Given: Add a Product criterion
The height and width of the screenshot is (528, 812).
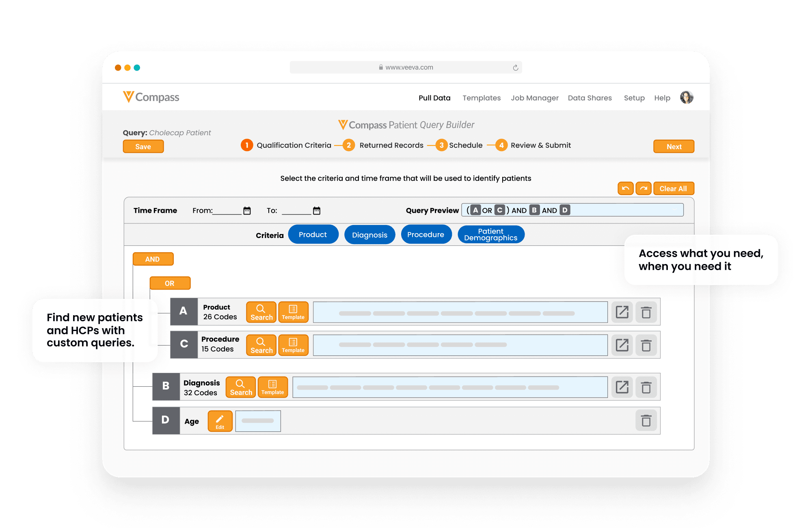Looking at the screenshot, I should click(x=313, y=234).
